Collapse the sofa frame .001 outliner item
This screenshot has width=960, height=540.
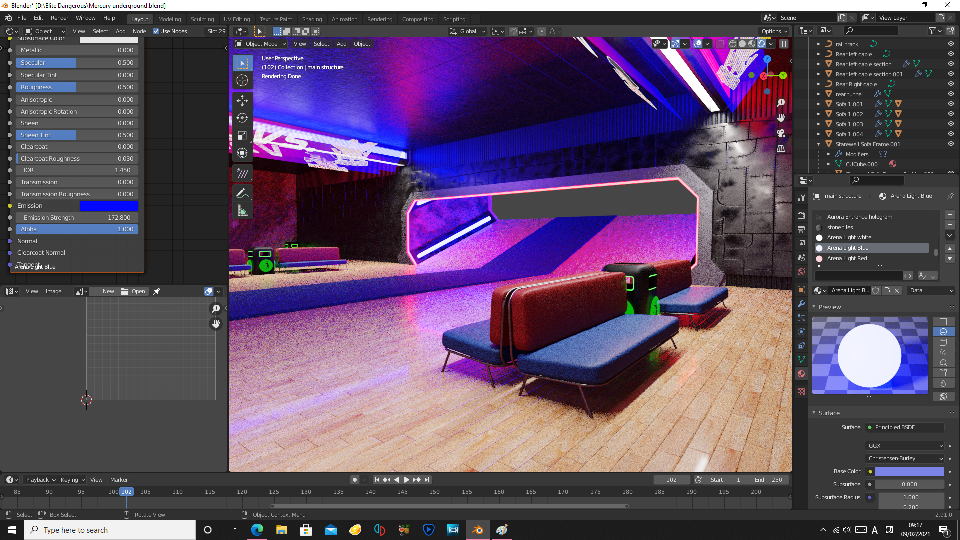pos(819,144)
